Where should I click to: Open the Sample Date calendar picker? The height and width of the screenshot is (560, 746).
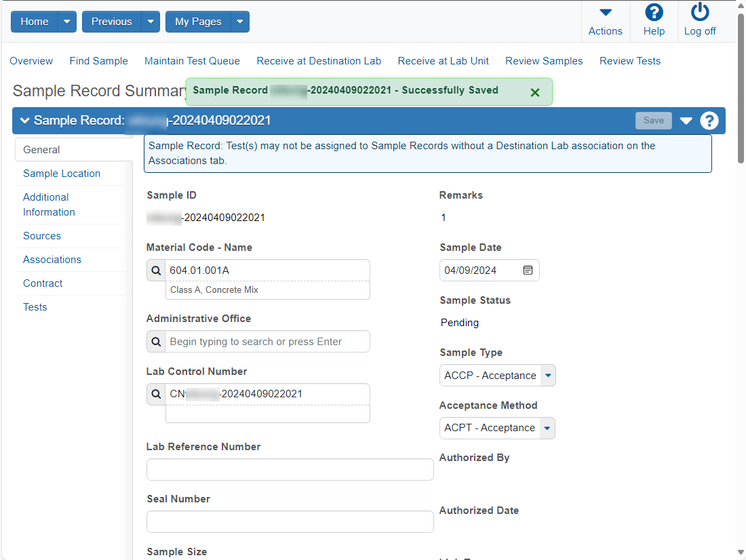(528, 271)
